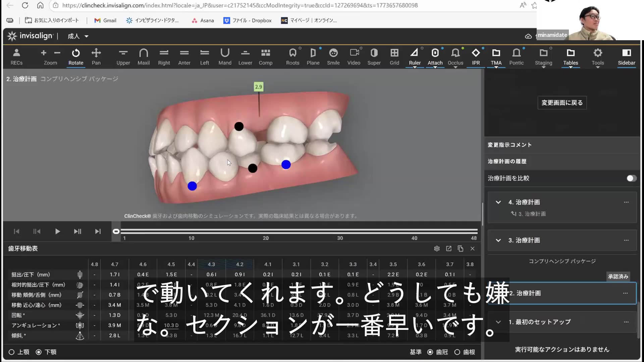Activate the Pan tool
This screenshot has width=644, height=362.
click(96, 56)
